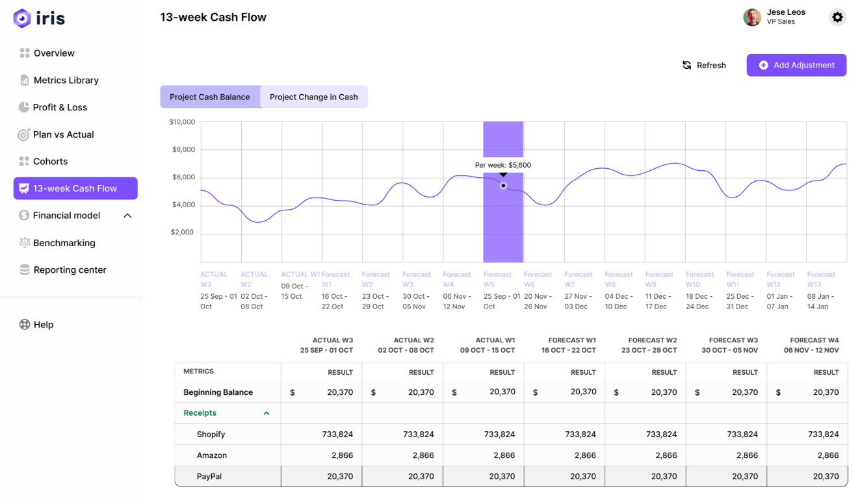860x504 pixels.
Task: Click the Profit & Loss pie icon
Action: pyautogui.click(x=24, y=107)
